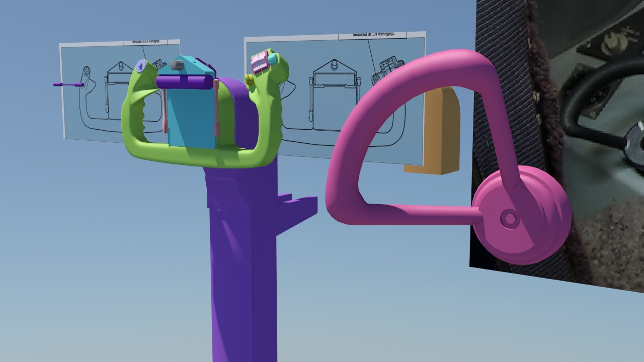Click the pink circular hub disc
Viewport: 644px width, 362px height.
[521, 215]
